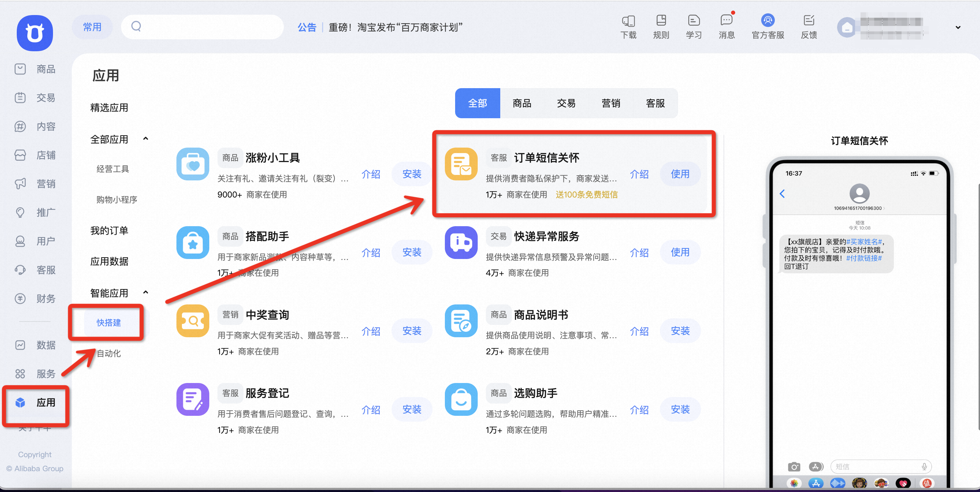
Task: Click the shop avatar icon
Action: point(846,27)
